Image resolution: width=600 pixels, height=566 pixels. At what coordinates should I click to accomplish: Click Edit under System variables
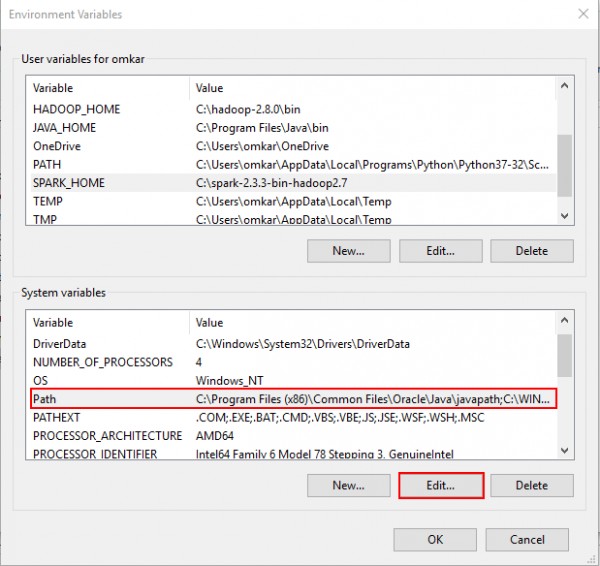tap(440, 485)
